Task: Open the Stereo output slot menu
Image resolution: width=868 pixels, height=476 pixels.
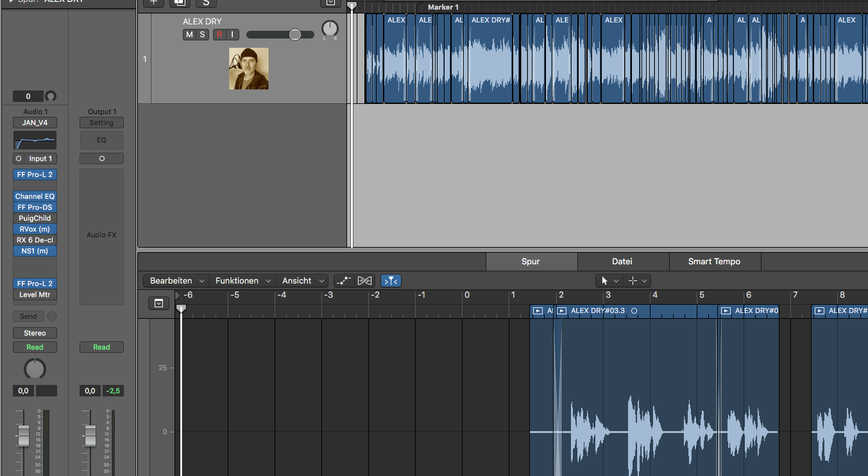Action: [x=35, y=333]
